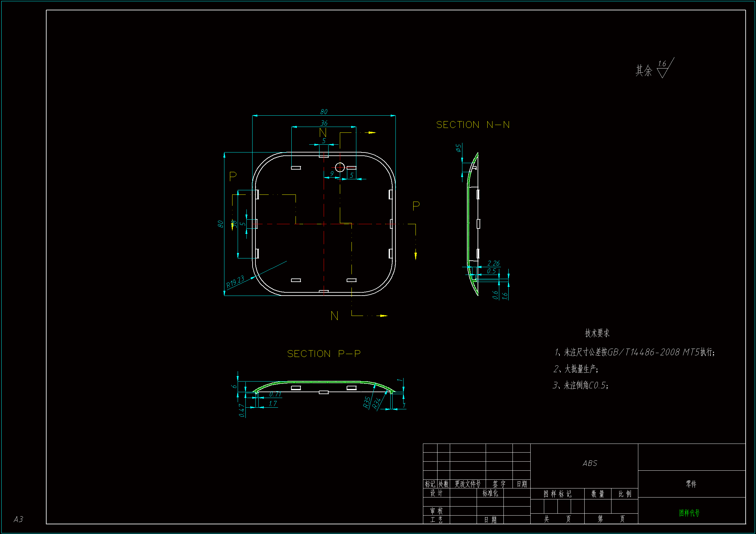Select the A3 sheet size label
Viewport: 756px width, 534px height.
pos(18,519)
